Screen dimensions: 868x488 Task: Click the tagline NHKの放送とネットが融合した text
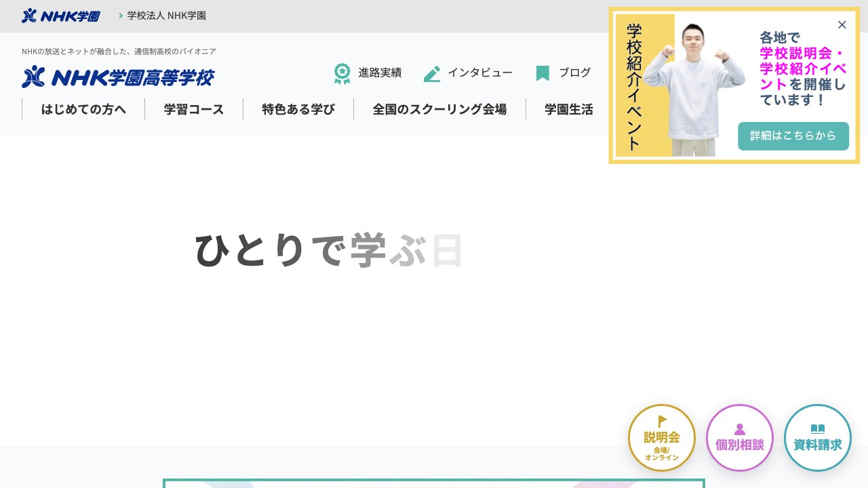pyautogui.click(x=119, y=52)
